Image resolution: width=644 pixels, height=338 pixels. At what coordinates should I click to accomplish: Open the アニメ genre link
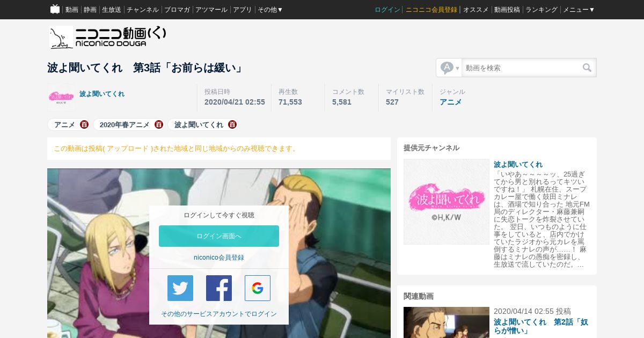click(451, 102)
